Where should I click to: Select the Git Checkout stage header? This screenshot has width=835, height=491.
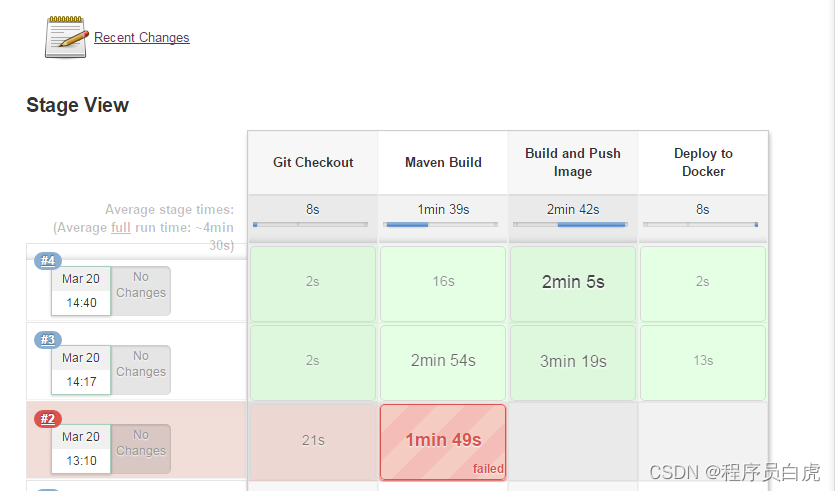coord(313,162)
